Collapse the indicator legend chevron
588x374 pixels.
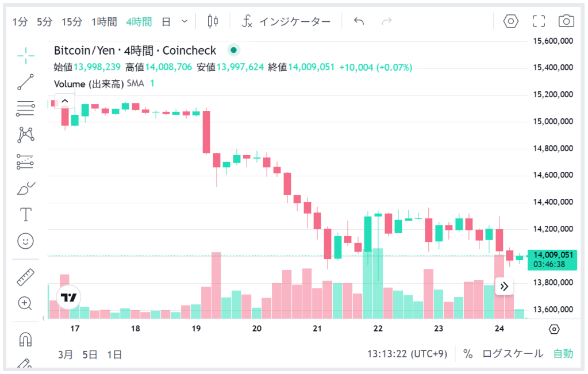[65, 101]
